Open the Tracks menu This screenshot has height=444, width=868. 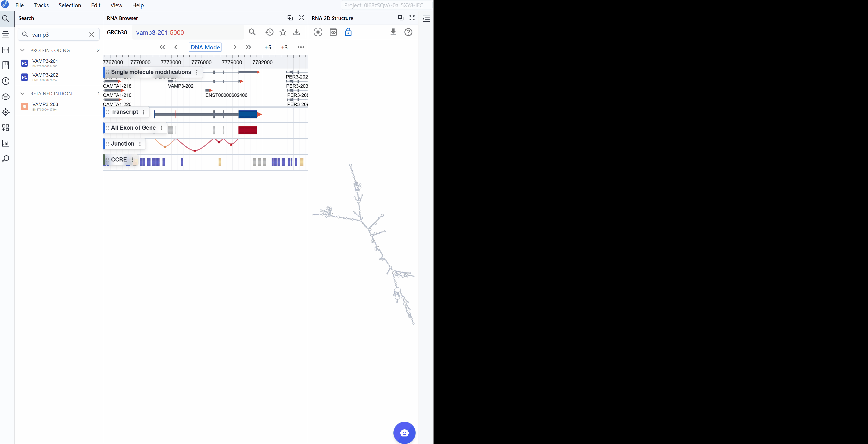41,5
